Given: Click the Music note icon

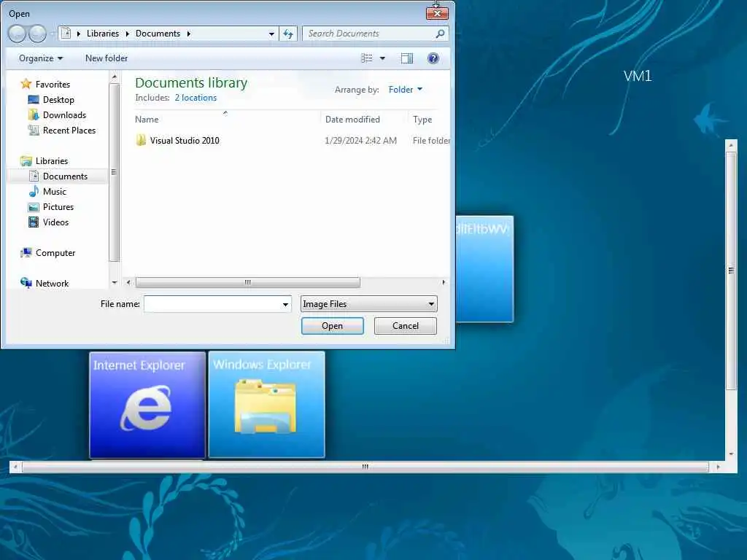Looking at the screenshot, I should tap(34, 192).
